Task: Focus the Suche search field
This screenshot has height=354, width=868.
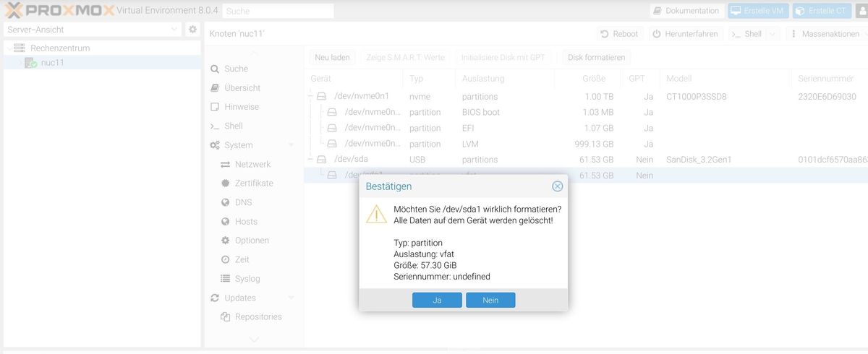Action: pyautogui.click(x=278, y=11)
